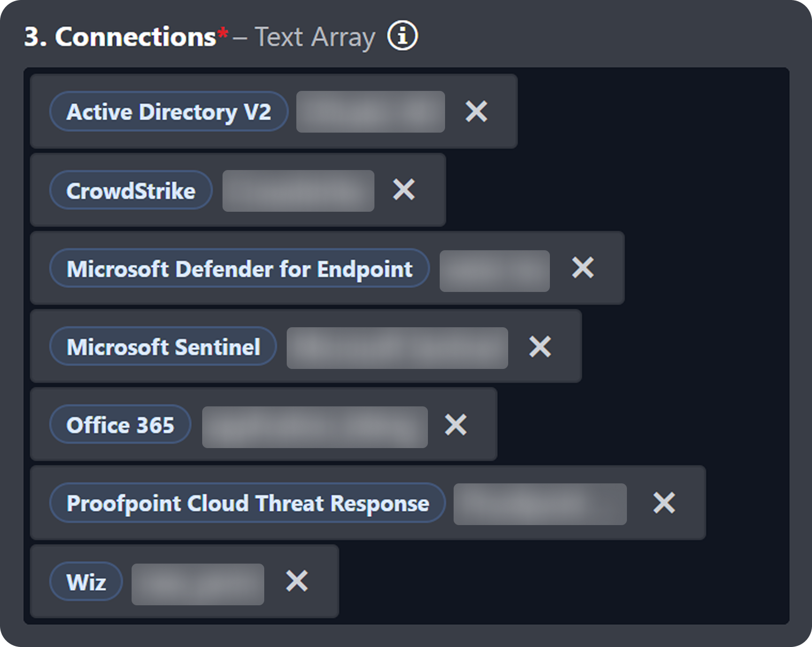
Task: Select the Microsoft Sentinel tag
Action: pyautogui.click(x=163, y=347)
